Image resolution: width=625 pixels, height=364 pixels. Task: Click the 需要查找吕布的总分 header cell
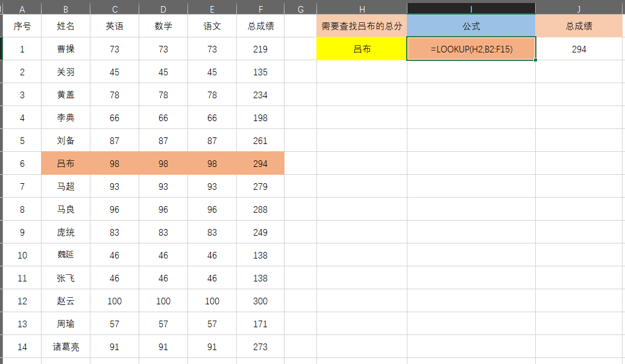click(362, 26)
